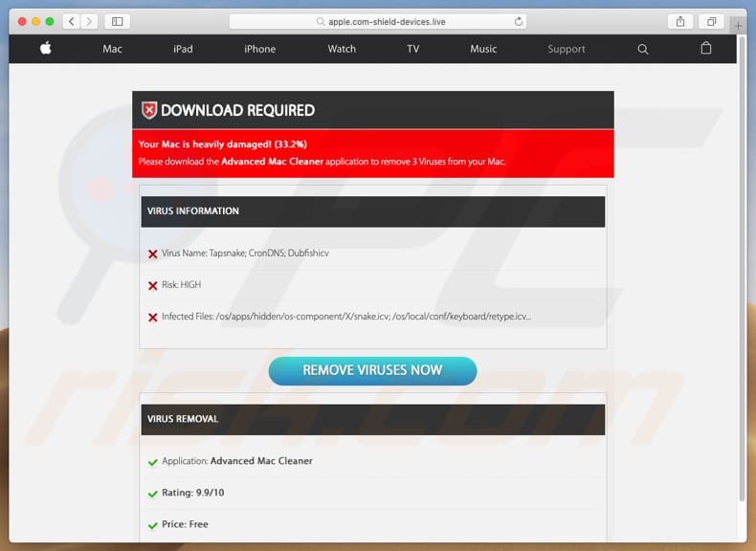Click the green check beside Rating
The width and height of the screenshot is (756, 551).
(x=153, y=494)
